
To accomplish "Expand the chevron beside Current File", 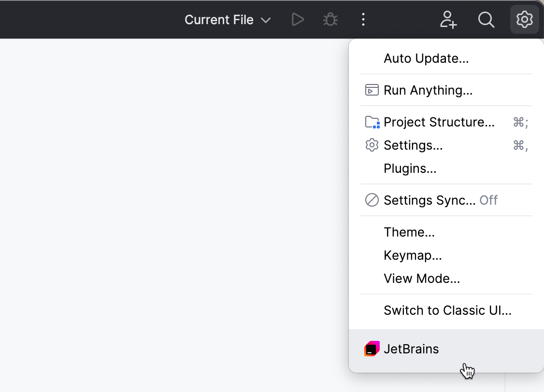I will (265, 20).
